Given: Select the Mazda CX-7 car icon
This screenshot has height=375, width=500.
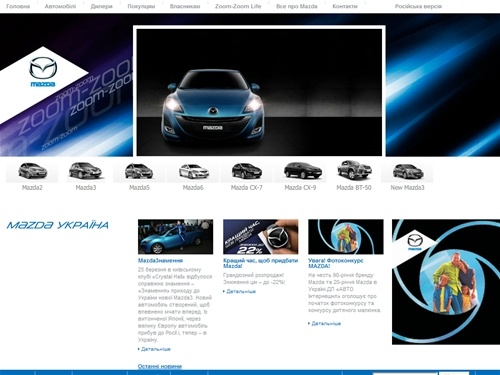Looking at the screenshot, I should (247, 171).
